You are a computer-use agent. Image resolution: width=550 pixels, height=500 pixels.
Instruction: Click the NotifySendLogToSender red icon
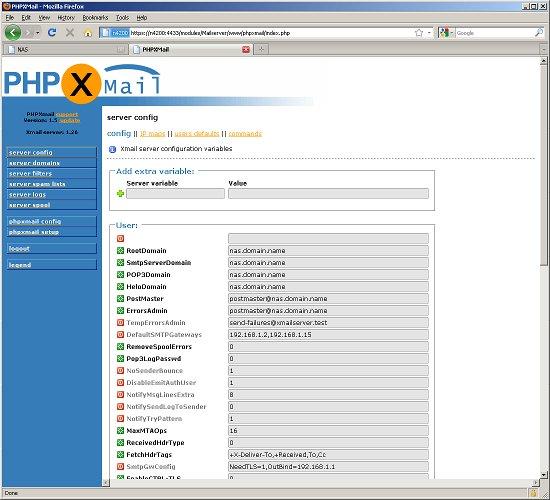[120, 406]
